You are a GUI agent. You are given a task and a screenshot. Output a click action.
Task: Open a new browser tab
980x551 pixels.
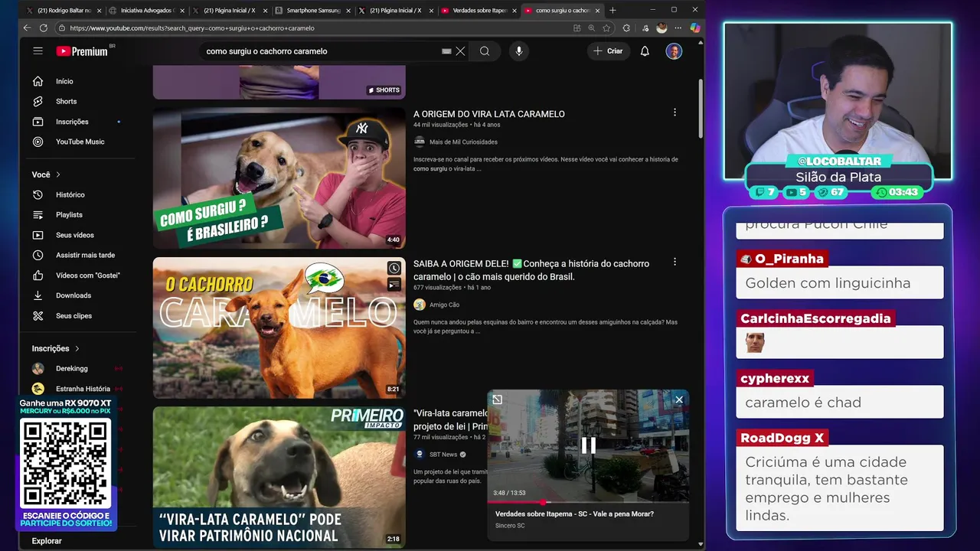point(612,11)
